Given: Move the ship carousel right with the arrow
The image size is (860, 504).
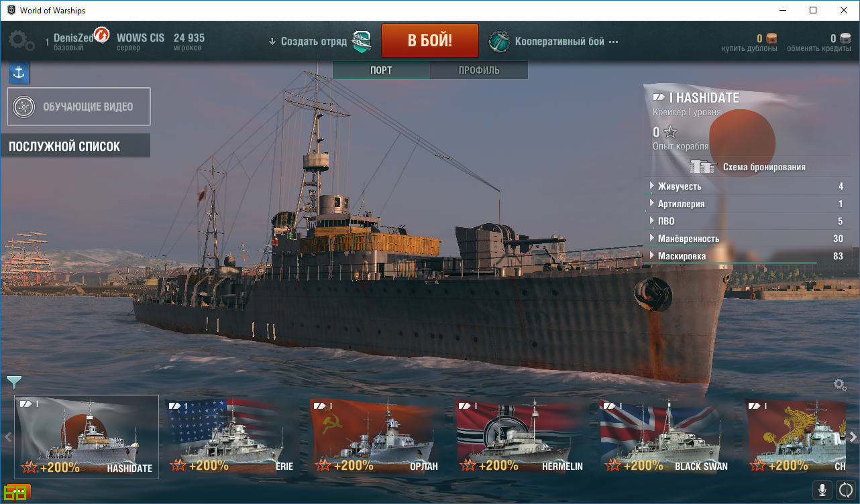Looking at the screenshot, I should [x=853, y=437].
